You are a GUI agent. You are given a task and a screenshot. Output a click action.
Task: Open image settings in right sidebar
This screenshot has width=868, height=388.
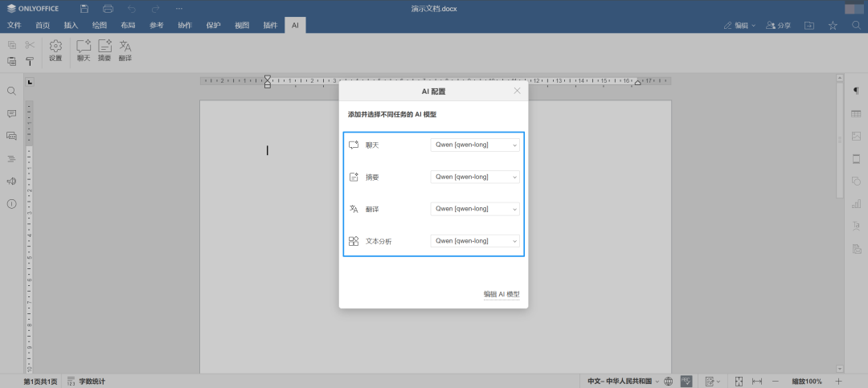pos(857,136)
